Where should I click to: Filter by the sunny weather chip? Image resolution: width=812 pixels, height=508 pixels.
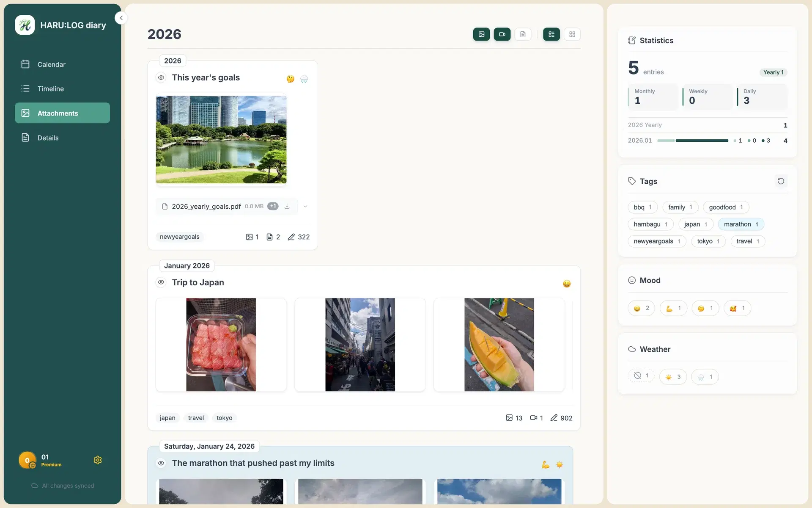pos(673,377)
